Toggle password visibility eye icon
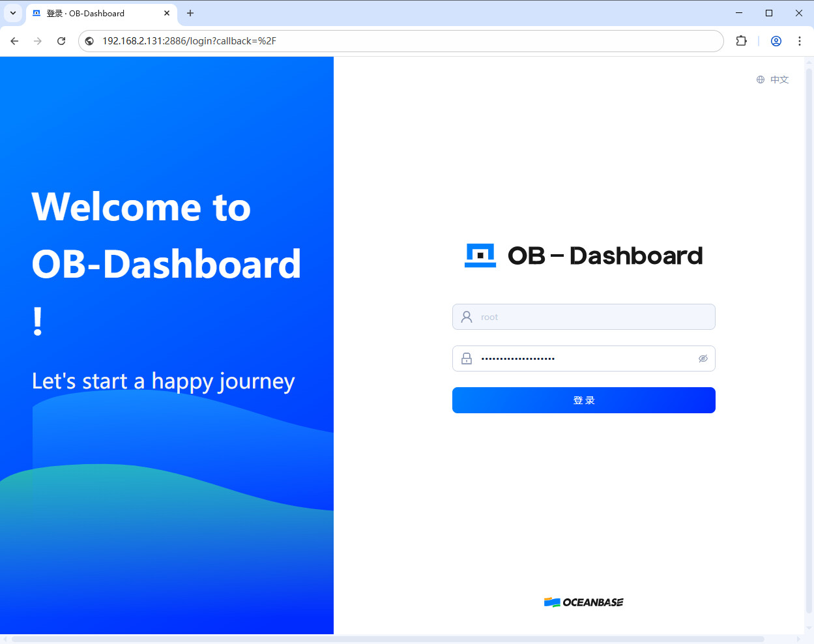The width and height of the screenshot is (814, 644). [703, 359]
